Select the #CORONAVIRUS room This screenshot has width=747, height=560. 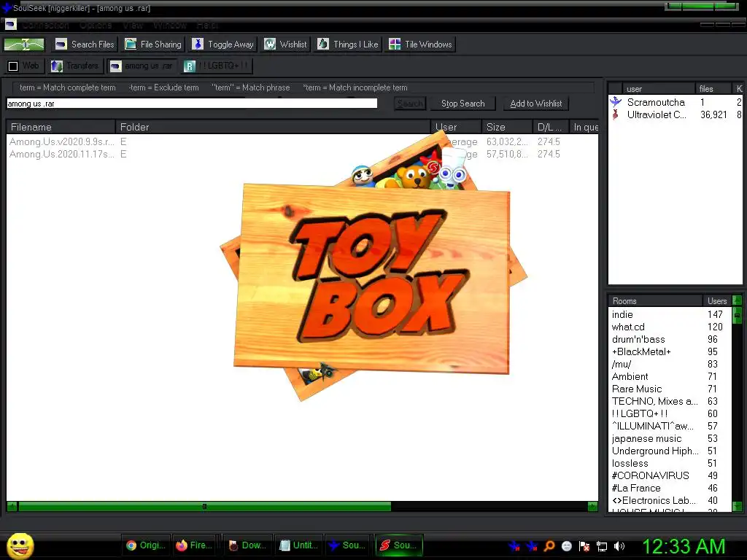click(x=670, y=475)
